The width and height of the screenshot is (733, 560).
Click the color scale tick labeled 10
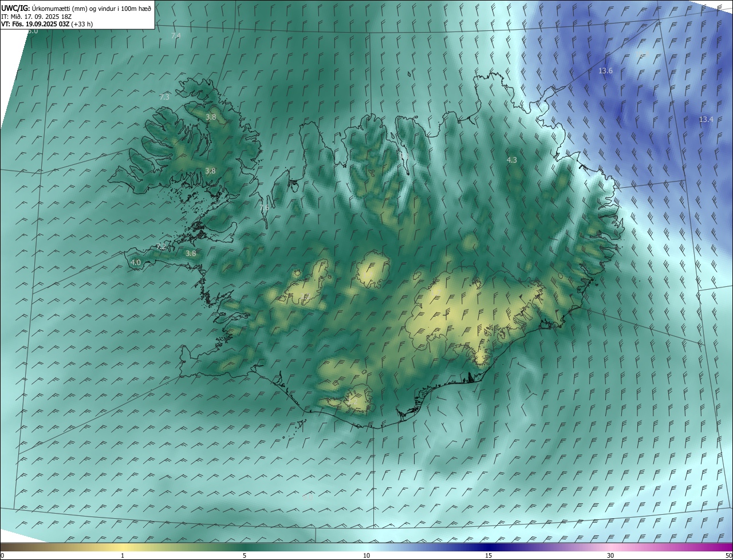(x=366, y=556)
